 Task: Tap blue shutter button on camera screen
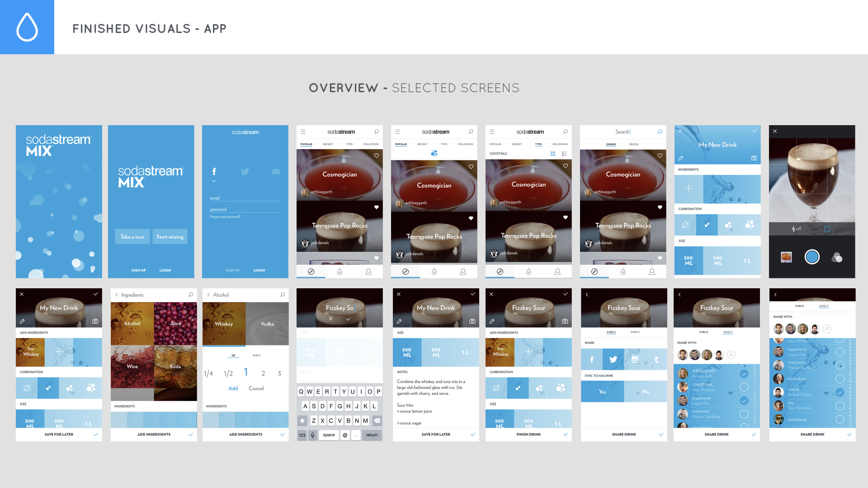812,257
